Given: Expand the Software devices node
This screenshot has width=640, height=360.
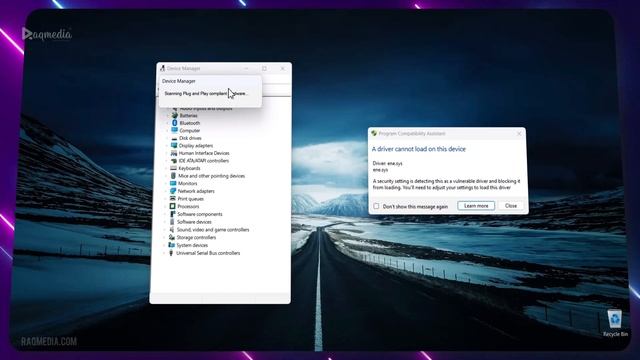Looking at the screenshot, I should (x=165, y=222).
